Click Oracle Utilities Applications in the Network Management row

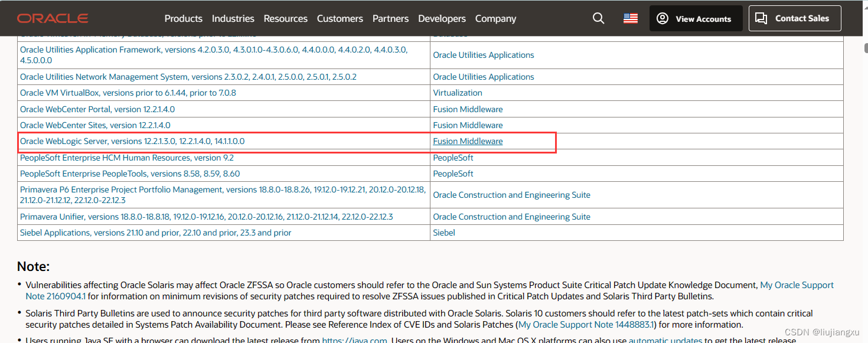(x=484, y=77)
